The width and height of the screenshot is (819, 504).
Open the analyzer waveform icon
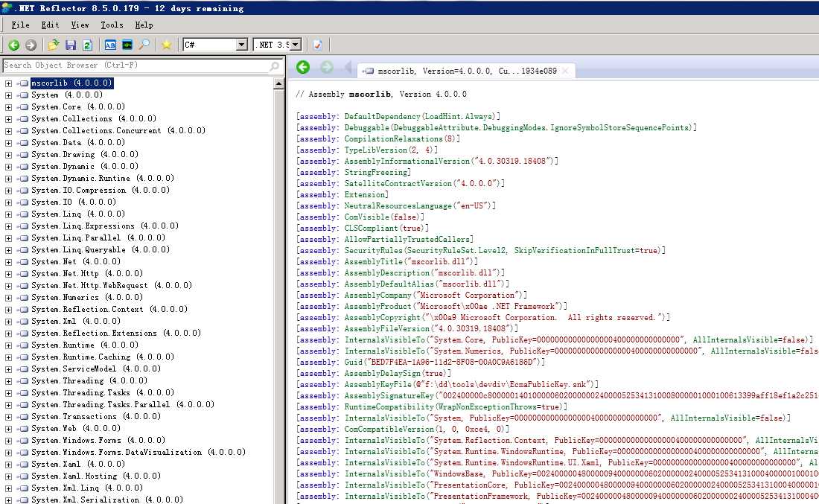[127, 45]
